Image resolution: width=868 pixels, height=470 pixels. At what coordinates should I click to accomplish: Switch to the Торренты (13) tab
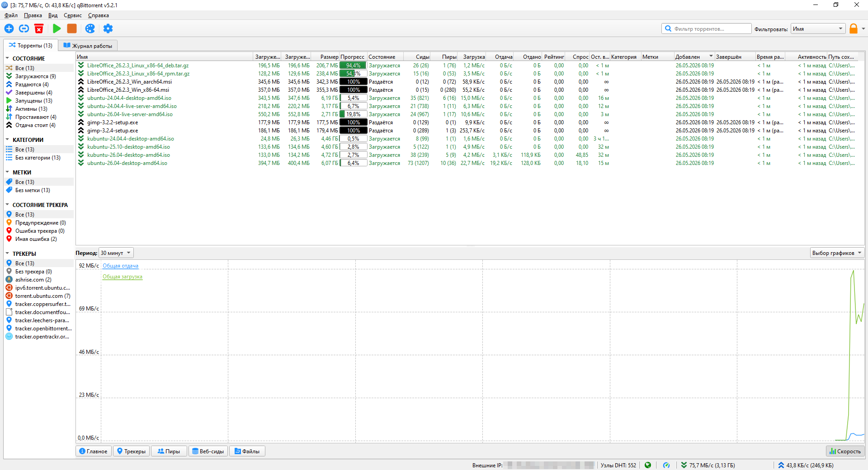(31, 45)
